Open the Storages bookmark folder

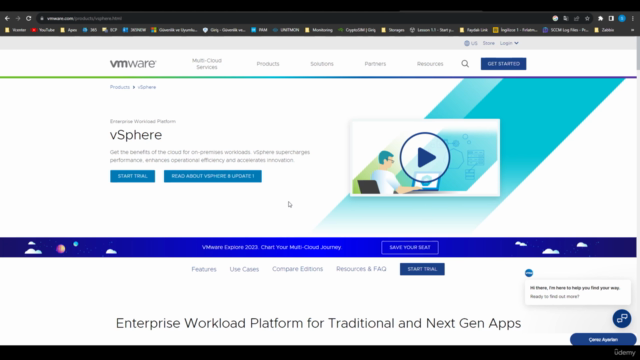[393, 30]
